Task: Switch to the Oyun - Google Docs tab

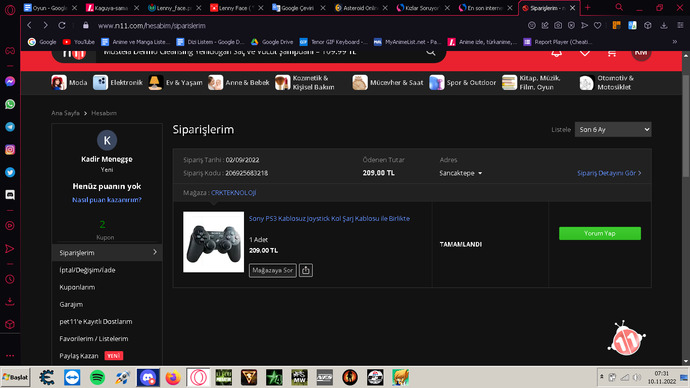Action: (x=50, y=8)
